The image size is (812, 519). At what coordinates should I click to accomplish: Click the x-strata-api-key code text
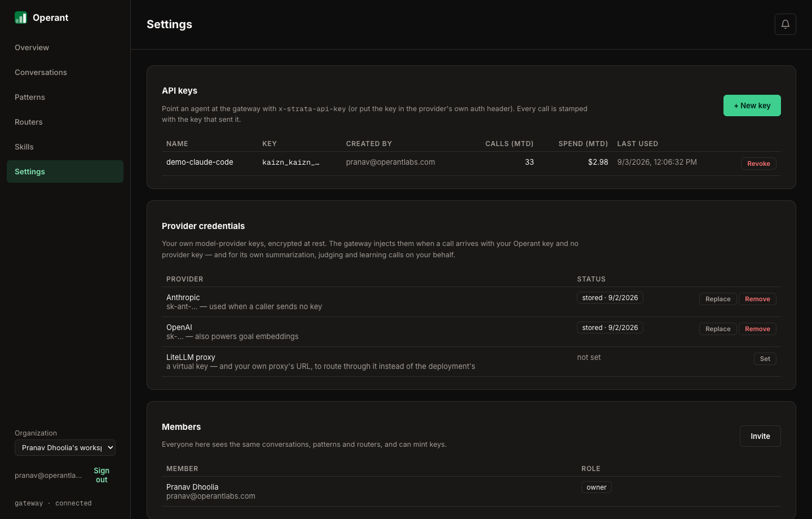[312, 109]
